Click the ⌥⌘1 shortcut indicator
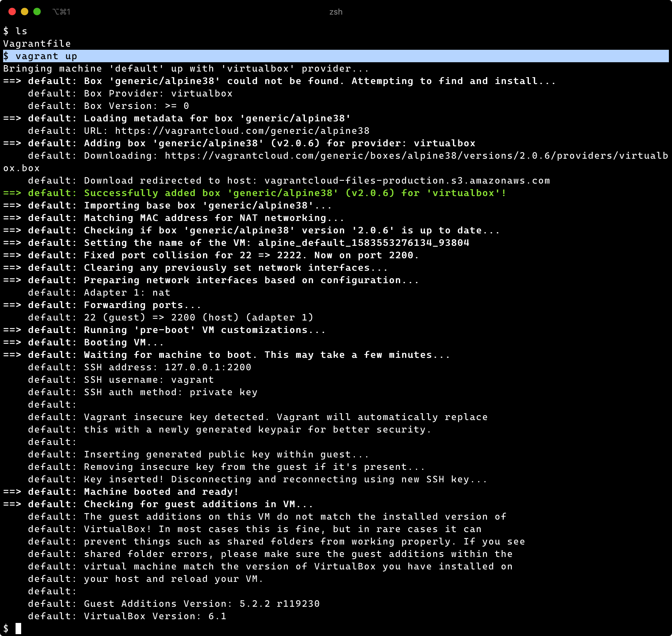This screenshot has width=672, height=636. coord(61,12)
